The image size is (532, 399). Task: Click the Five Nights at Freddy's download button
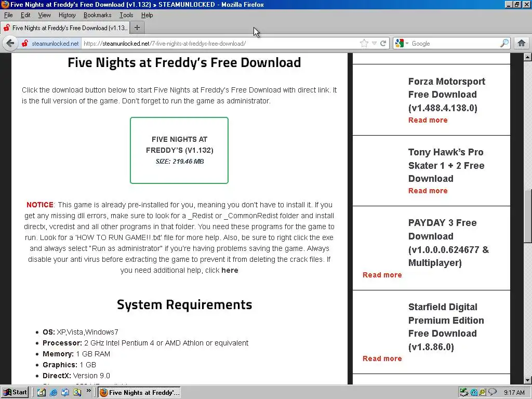pos(179,150)
